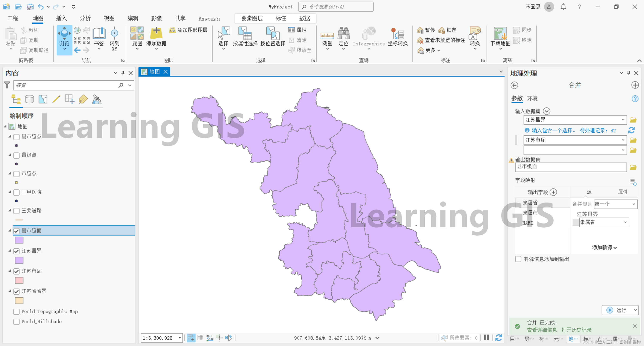Click Select By Attributes (按属性选择) icon
This screenshot has width=644, height=346.
245,34
